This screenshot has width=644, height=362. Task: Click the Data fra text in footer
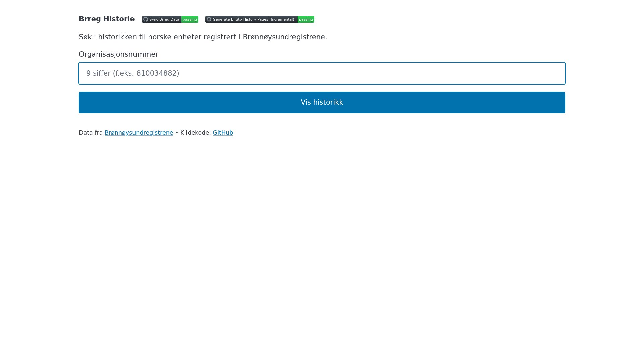(x=91, y=133)
